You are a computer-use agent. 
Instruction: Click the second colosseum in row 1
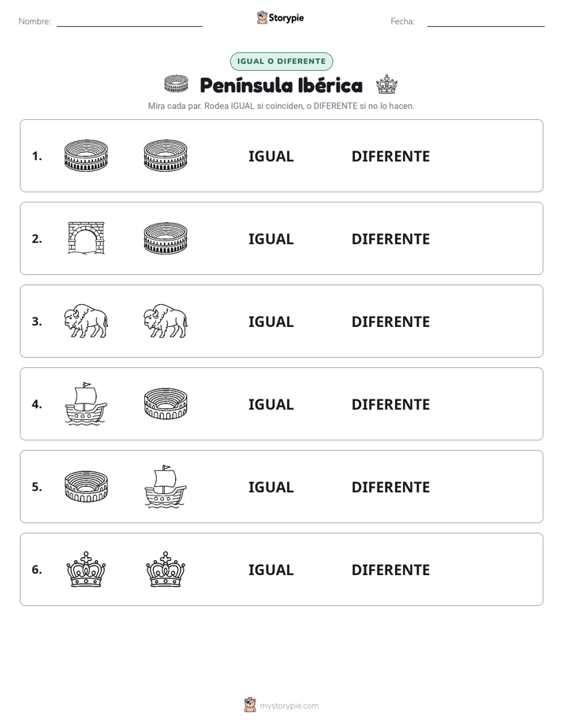click(x=166, y=155)
